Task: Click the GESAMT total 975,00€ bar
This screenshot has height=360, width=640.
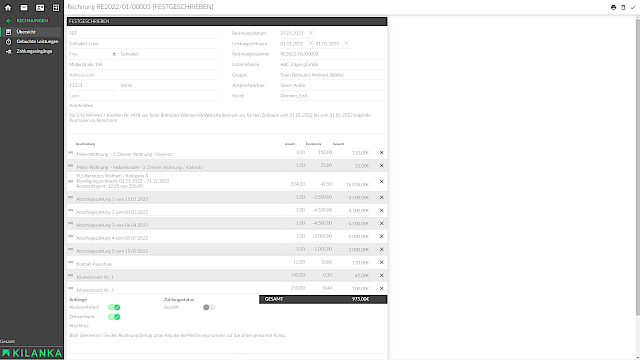Action: point(323,299)
